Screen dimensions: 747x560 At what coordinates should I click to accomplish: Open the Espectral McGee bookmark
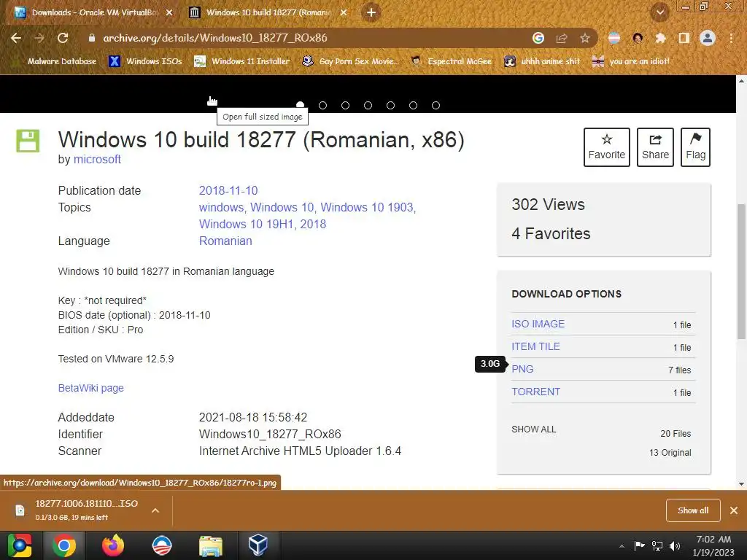pos(452,61)
